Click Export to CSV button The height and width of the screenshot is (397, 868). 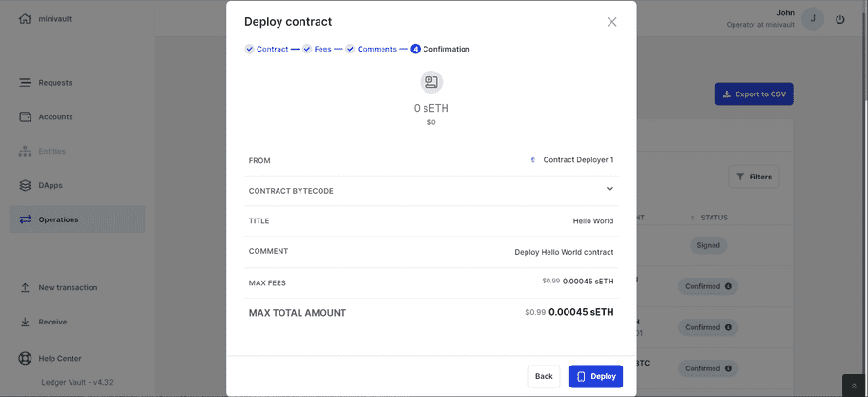754,94
